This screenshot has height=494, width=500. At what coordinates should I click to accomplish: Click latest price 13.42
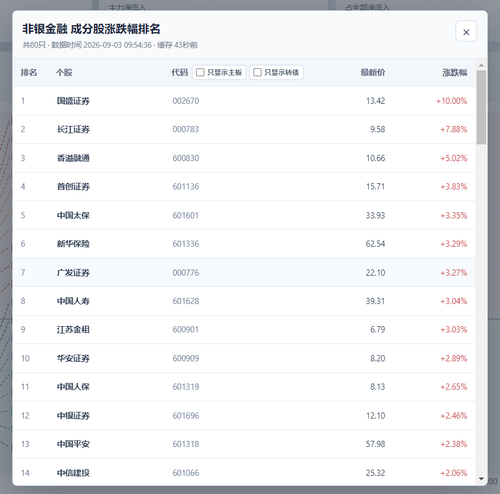tap(376, 101)
